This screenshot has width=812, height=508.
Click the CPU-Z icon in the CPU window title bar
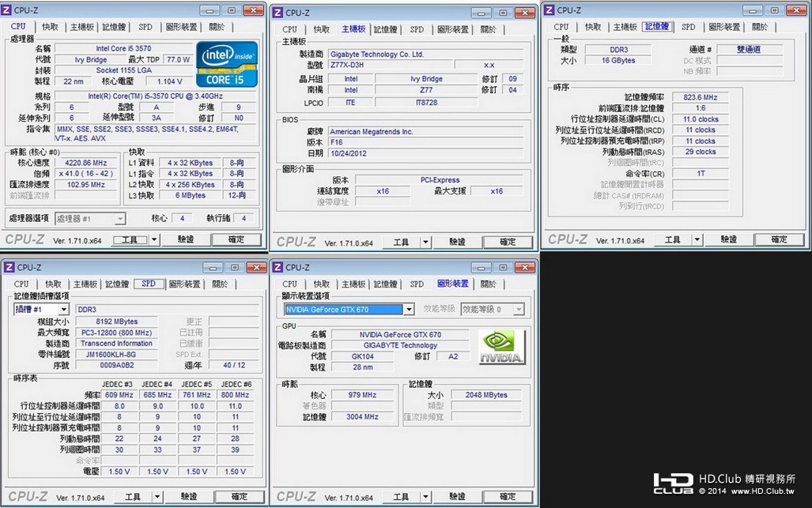pos(7,9)
